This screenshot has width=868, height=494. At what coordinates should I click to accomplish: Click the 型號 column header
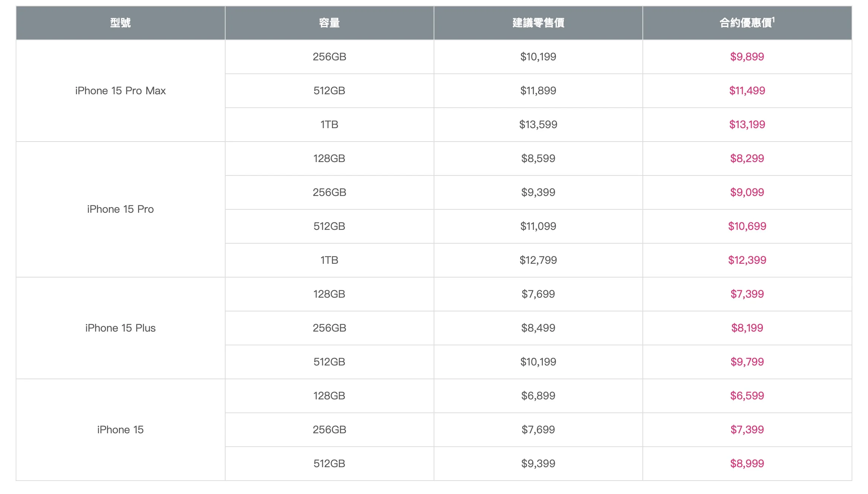coord(120,23)
